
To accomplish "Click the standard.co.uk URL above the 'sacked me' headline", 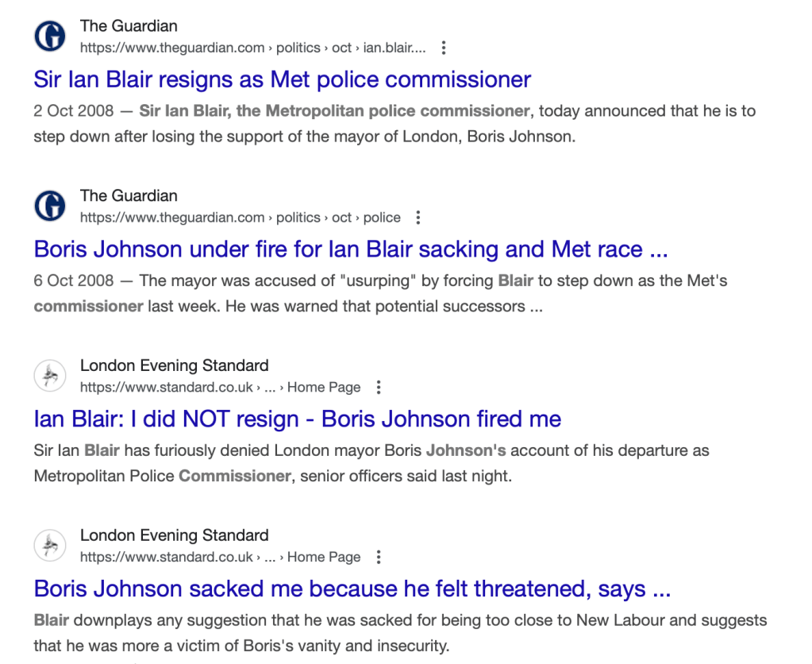I will pyautogui.click(x=220, y=557).
